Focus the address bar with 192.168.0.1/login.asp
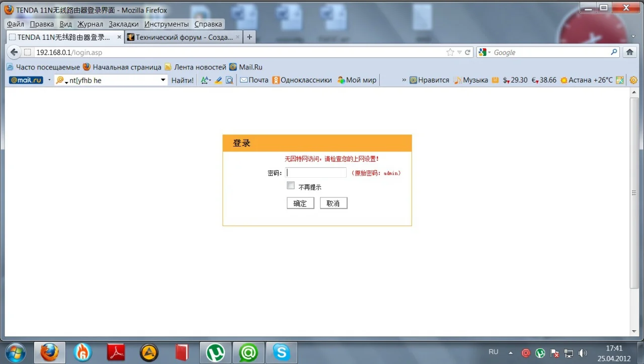 tap(239, 52)
